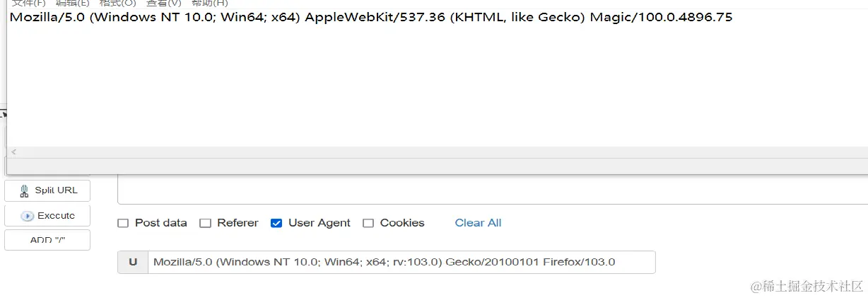The image size is (868, 298).
Task: Uncheck the User Agent checkbox
Action: coord(276,223)
